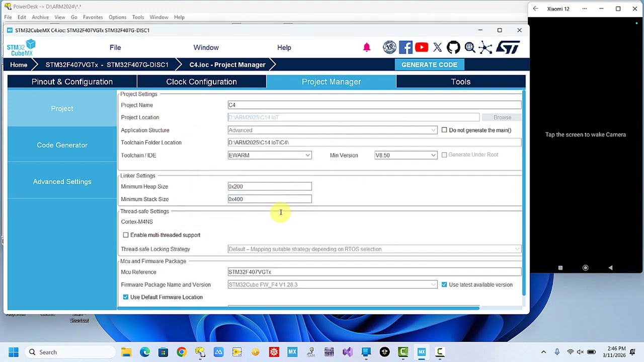
Task: Click the network star community icon
Action: pos(486,47)
